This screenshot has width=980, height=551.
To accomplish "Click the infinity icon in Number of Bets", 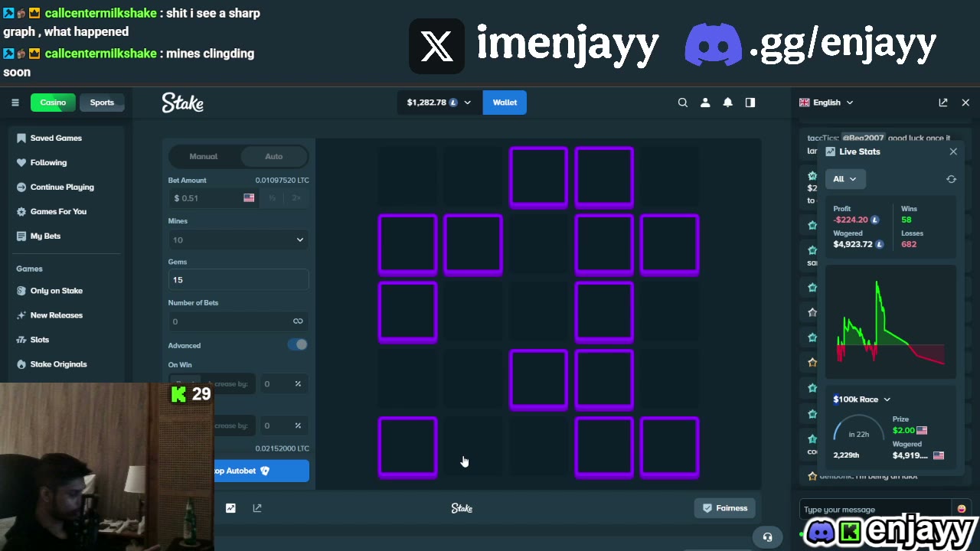I will 298,321.
